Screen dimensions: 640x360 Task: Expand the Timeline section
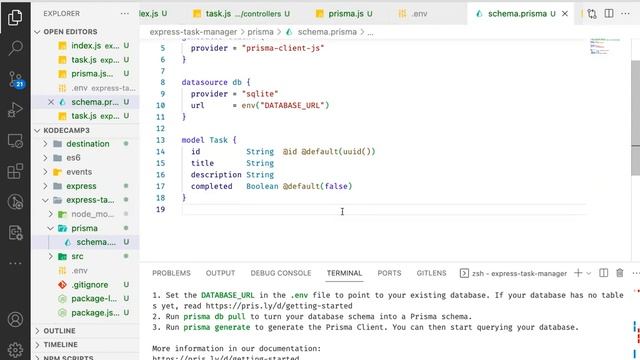[85, 344]
